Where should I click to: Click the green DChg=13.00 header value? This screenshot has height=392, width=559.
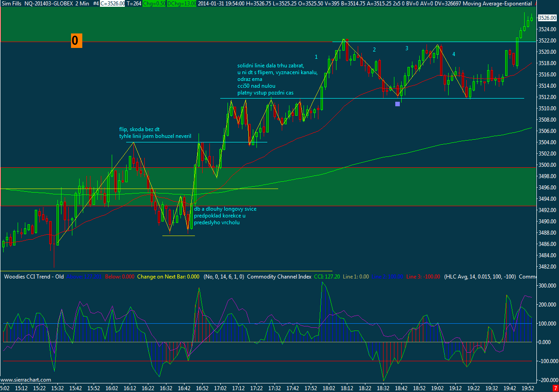pos(182,3)
